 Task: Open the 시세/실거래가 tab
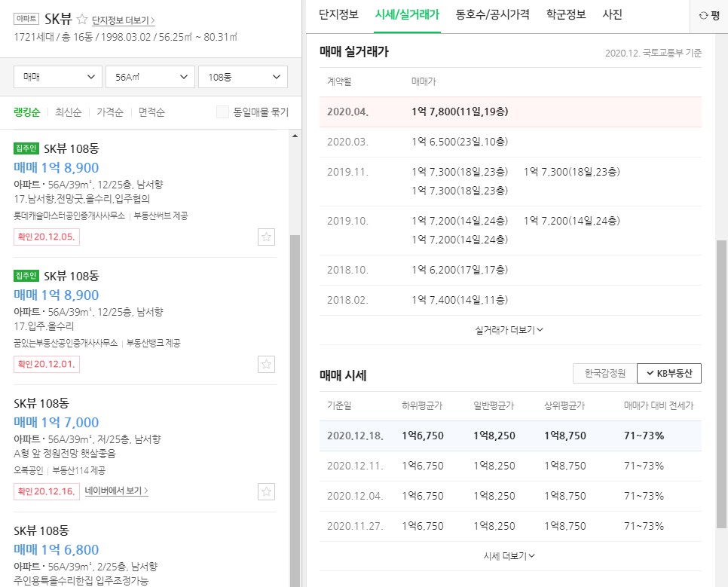coord(407,15)
